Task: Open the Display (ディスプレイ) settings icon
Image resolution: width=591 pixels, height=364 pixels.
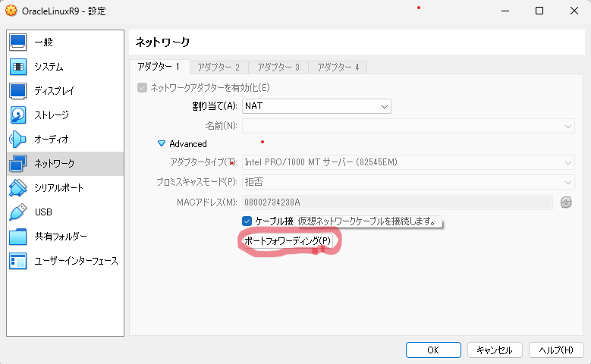Action: point(18,91)
